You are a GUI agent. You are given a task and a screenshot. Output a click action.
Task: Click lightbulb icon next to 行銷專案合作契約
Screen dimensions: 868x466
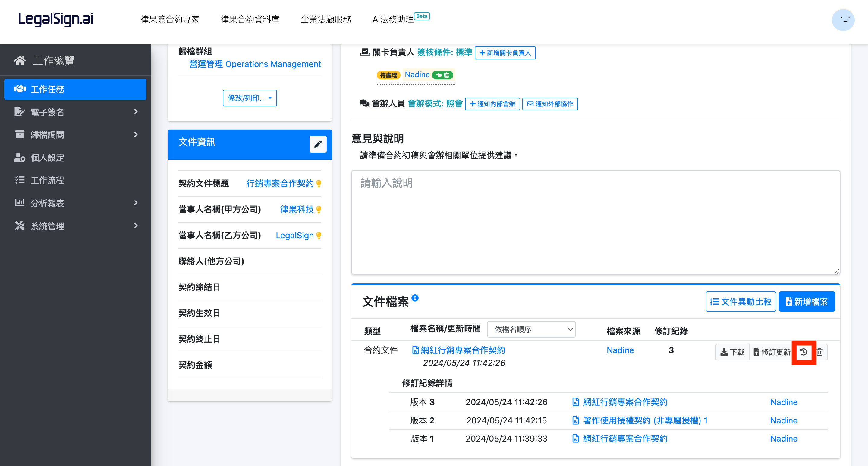pyautogui.click(x=319, y=184)
